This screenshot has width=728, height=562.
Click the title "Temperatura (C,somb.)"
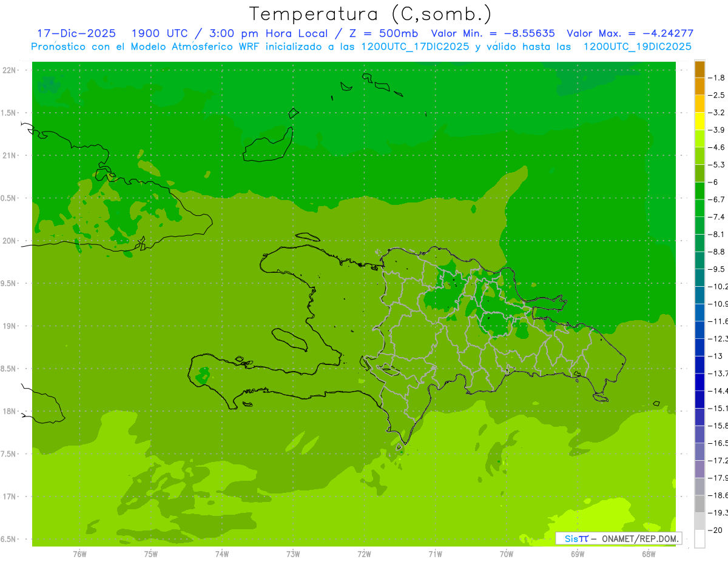click(371, 14)
